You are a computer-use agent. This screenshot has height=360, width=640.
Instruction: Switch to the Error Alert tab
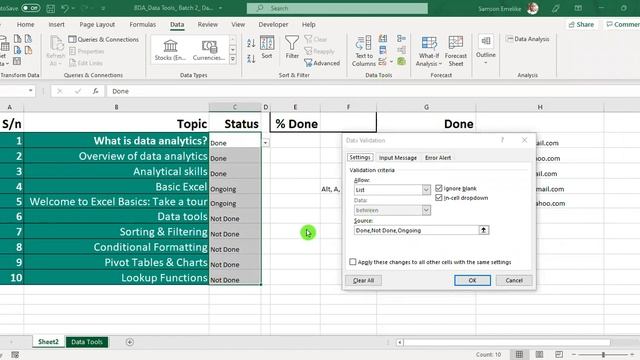pyautogui.click(x=438, y=158)
